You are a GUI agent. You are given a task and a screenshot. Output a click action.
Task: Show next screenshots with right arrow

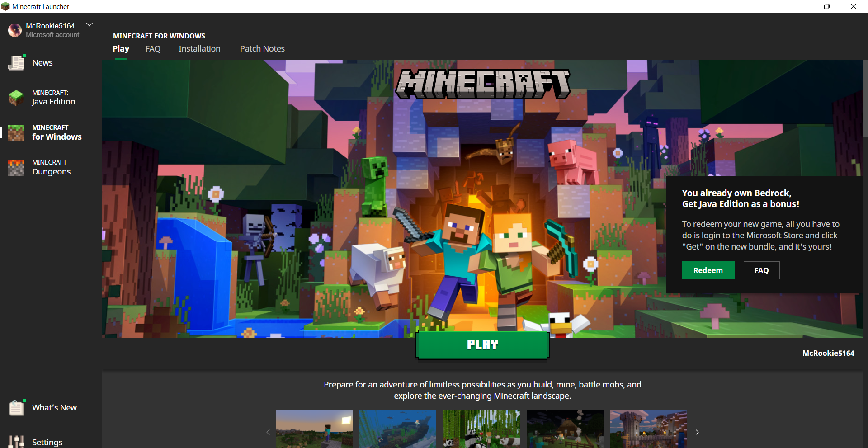697,432
